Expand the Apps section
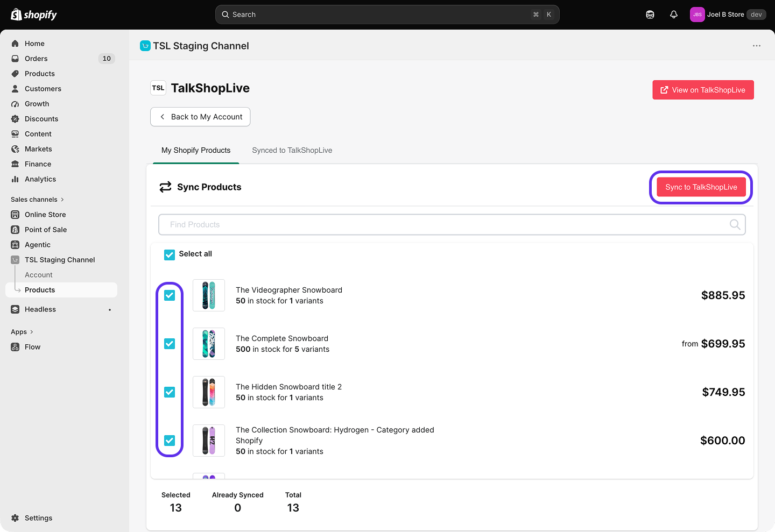 click(22, 332)
